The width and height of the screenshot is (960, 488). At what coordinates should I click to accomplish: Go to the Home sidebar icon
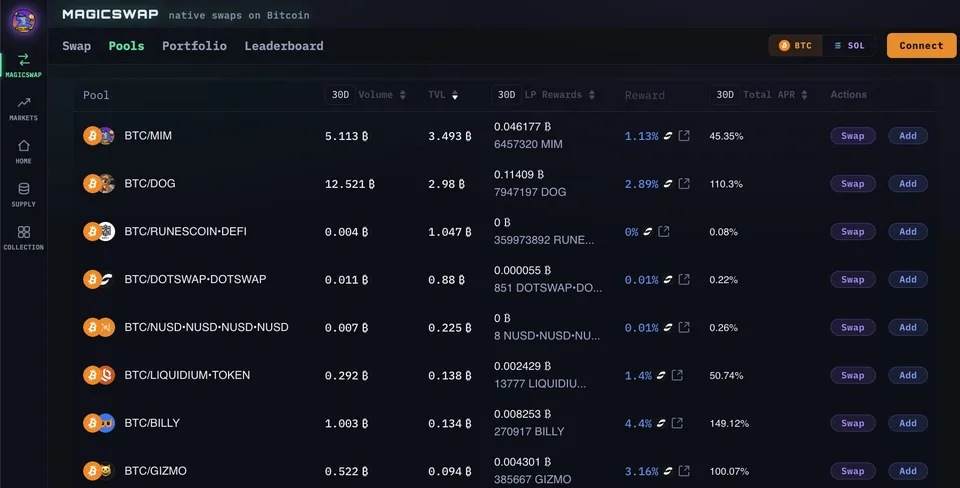coord(23,151)
